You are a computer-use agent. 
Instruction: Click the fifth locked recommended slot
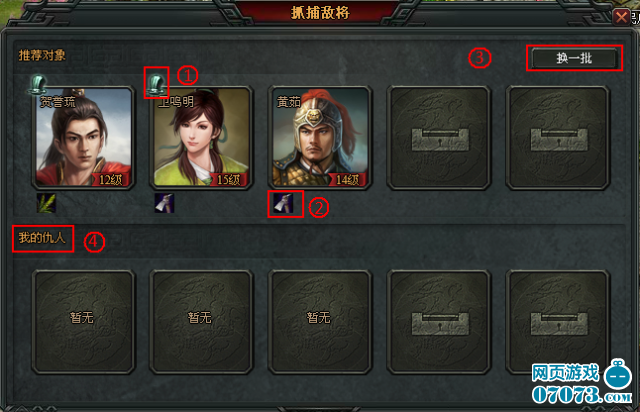tap(558, 138)
